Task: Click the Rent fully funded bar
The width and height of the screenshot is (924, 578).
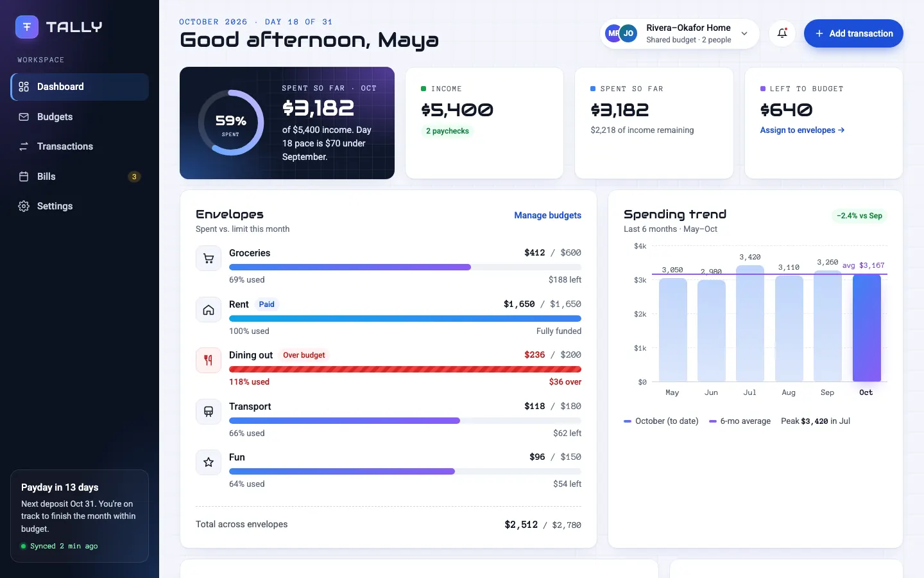Action: point(405,319)
